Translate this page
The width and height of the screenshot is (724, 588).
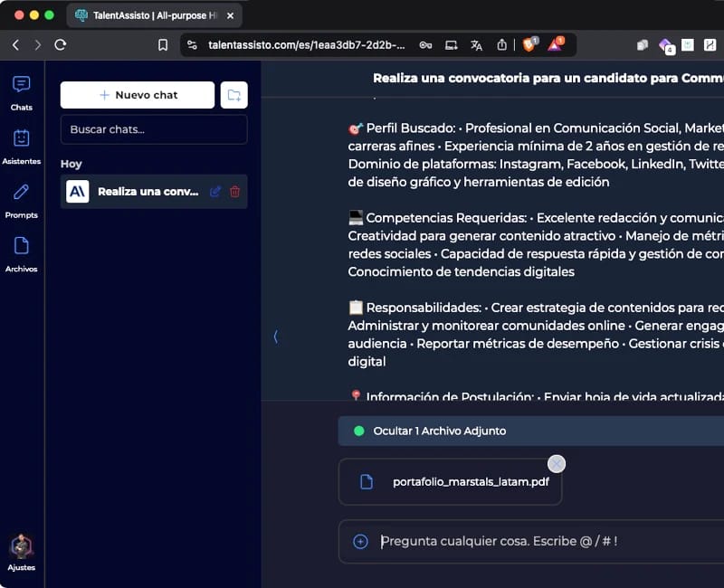477,44
